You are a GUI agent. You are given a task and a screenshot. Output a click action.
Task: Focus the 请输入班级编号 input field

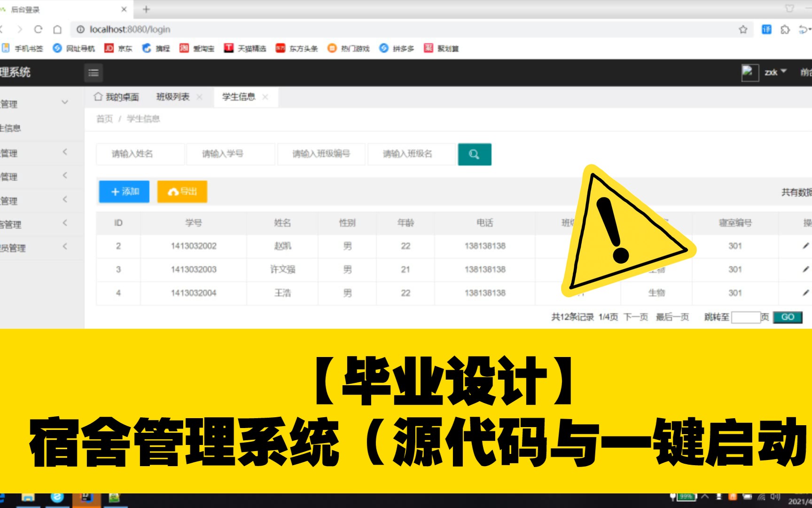pos(321,154)
